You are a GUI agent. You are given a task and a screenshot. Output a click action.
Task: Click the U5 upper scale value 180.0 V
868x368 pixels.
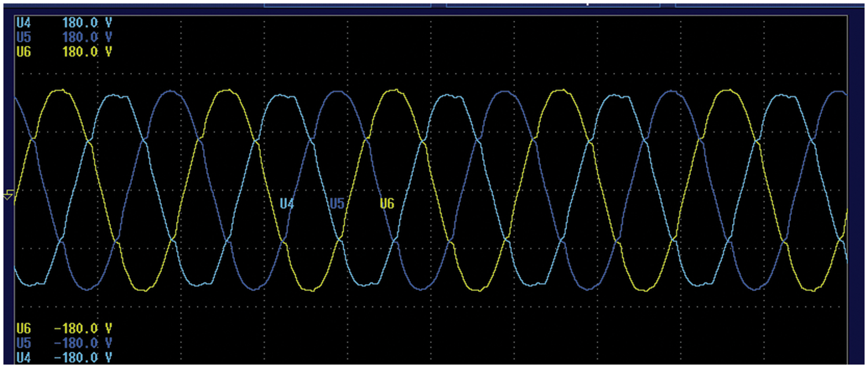[x=87, y=38]
